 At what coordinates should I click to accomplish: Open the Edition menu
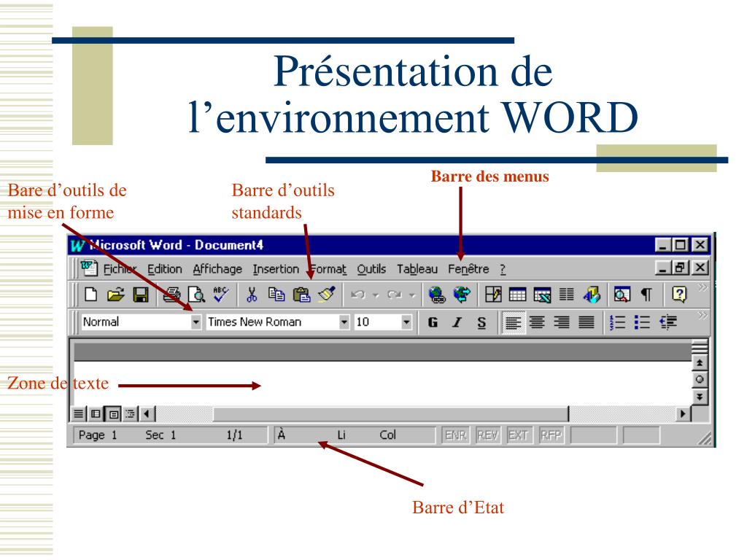164,269
